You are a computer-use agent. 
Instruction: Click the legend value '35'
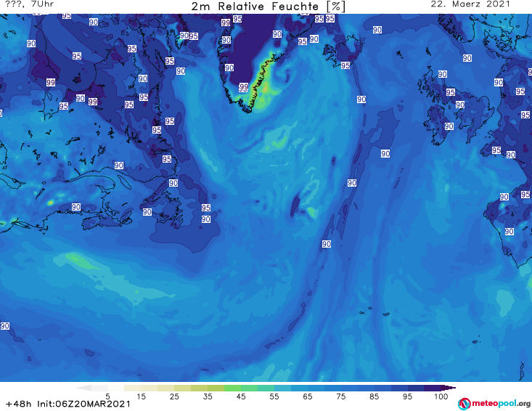pyautogui.click(x=208, y=396)
